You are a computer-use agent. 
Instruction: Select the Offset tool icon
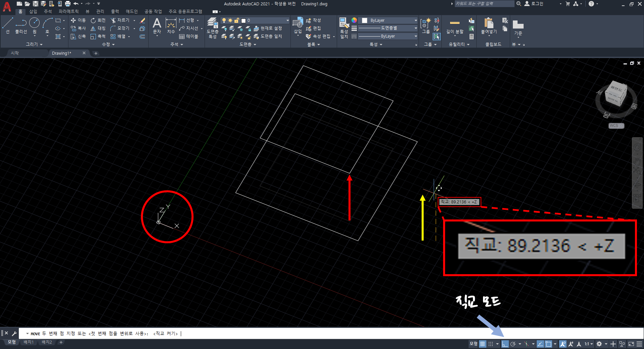point(142,36)
